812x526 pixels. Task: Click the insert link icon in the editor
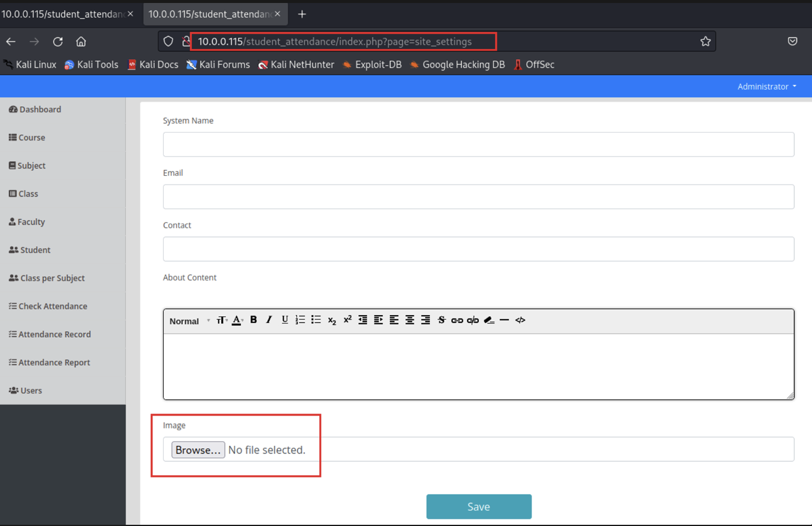pyautogui.click(x=457, y=320)
